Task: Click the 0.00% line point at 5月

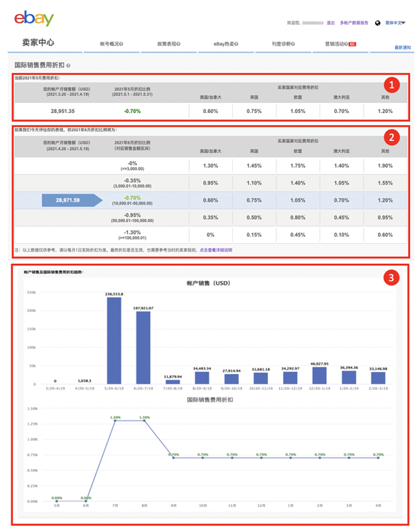Action: 56,501
